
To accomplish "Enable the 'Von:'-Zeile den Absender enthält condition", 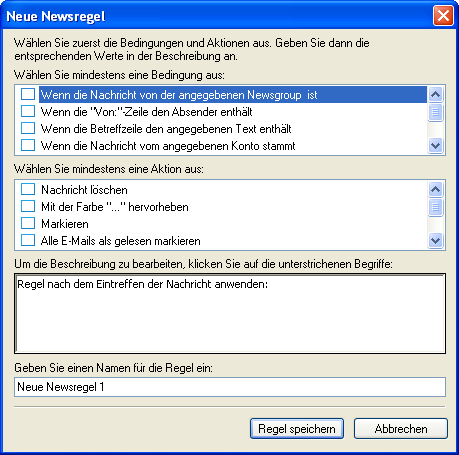I will pos(28,111).
